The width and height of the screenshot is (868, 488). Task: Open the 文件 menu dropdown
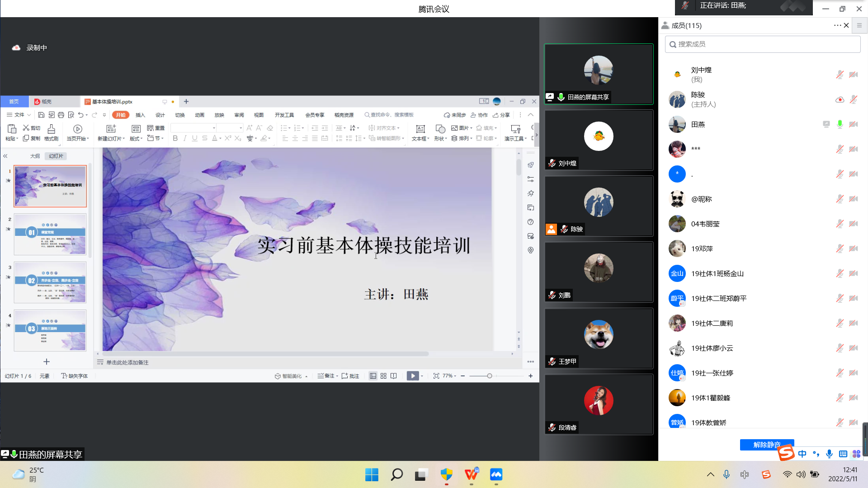click(x=19, y=115)
